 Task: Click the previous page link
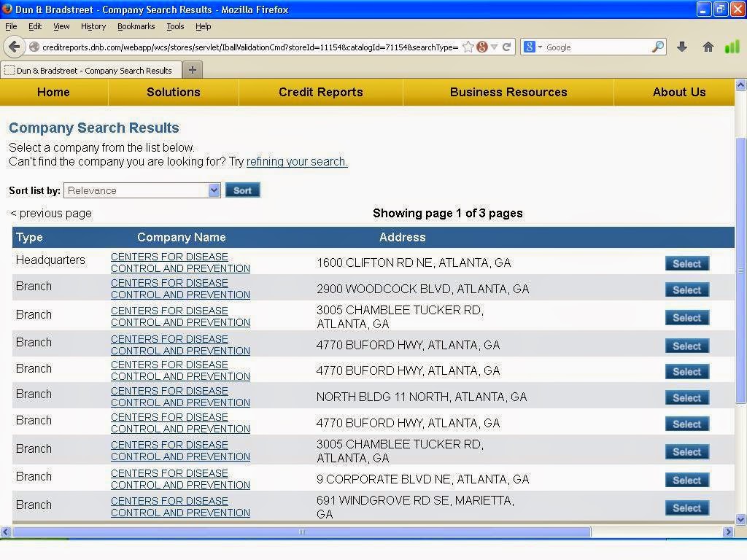(x=51, y=214)
